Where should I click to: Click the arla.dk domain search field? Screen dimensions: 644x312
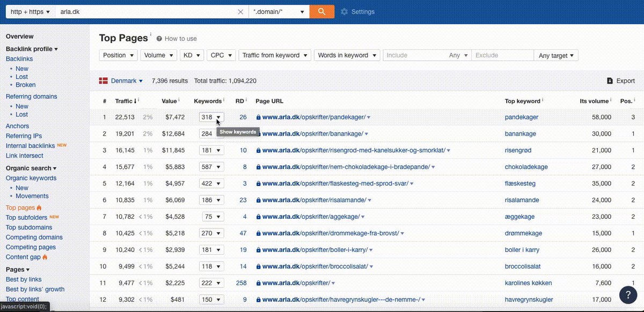pyautogui.click(x=145, y=11)
